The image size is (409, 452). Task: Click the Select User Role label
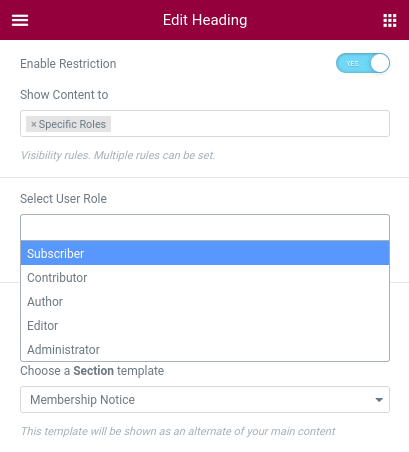[x=63, y=199]
